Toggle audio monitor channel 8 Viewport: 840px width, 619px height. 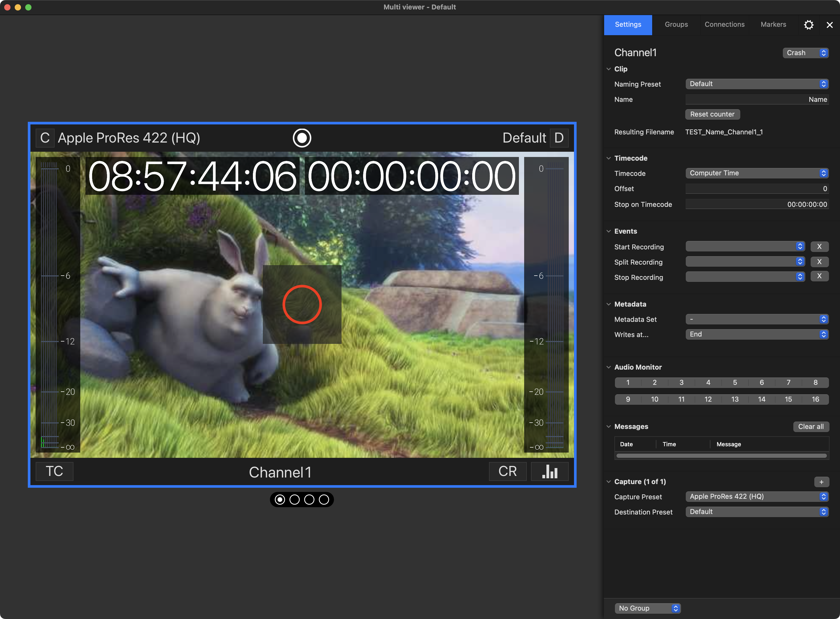tap(815, 382)
